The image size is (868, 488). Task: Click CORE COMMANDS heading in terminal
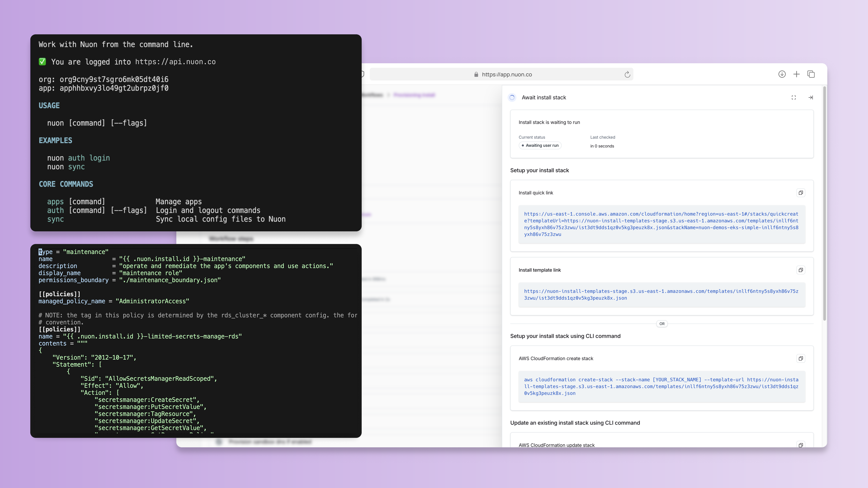coord(66,184)
